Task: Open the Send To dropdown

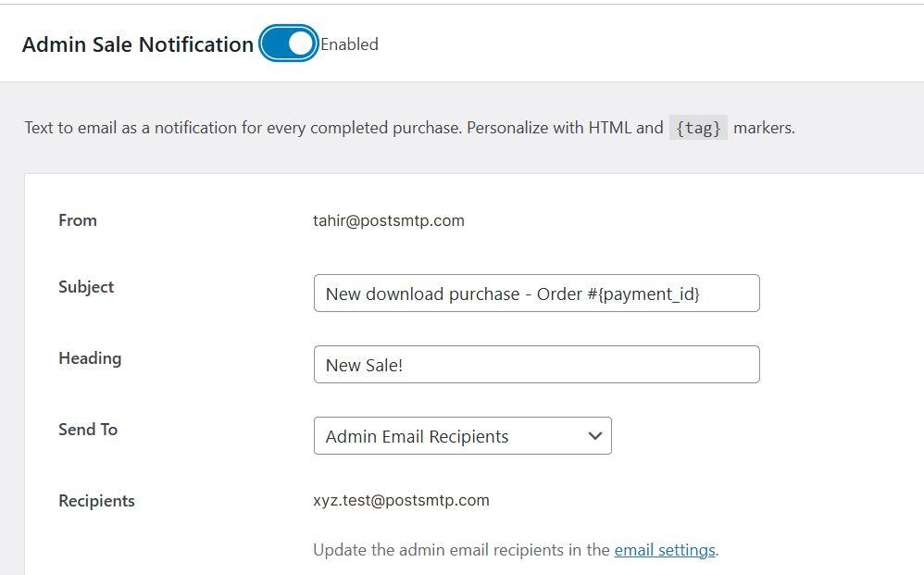Action: click(462, 436)
